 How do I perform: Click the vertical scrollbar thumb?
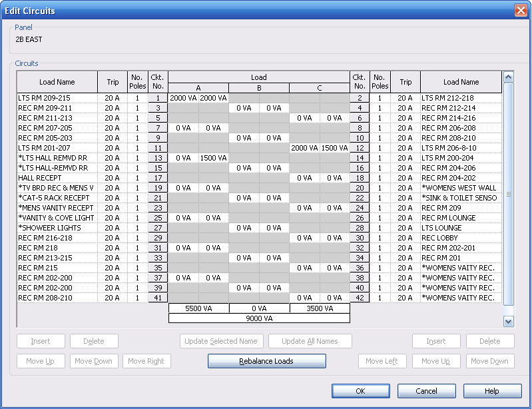tap(508, 194)
